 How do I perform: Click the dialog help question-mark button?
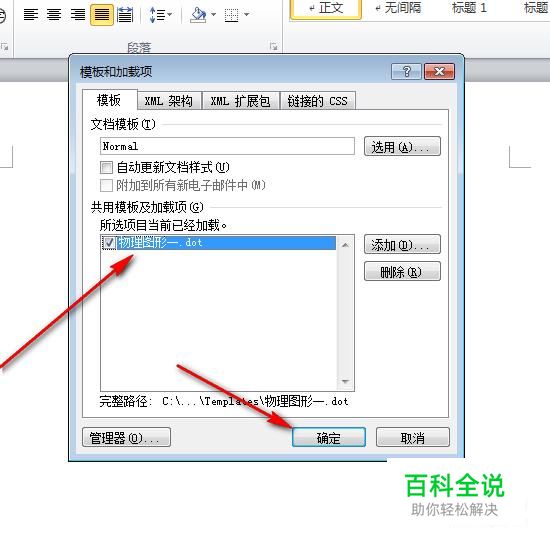click(406, 72)
